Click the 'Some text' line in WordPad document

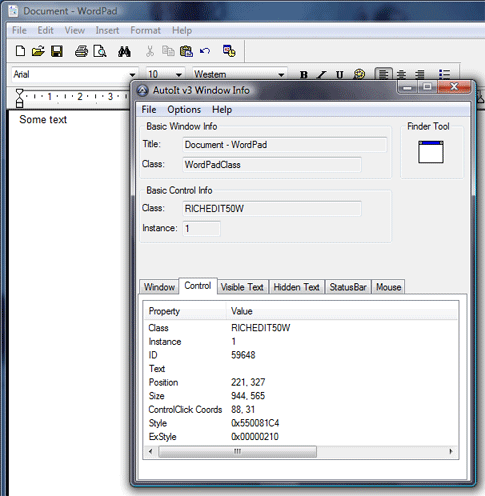click(43, 120)
